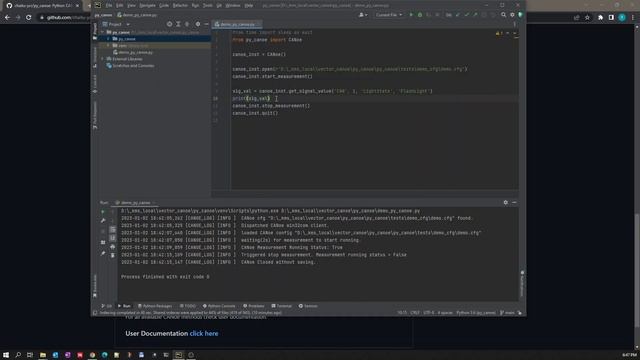This screenshot has width=640, height=360.
Task: Click the print icon in Run panel
Action: 113,247
